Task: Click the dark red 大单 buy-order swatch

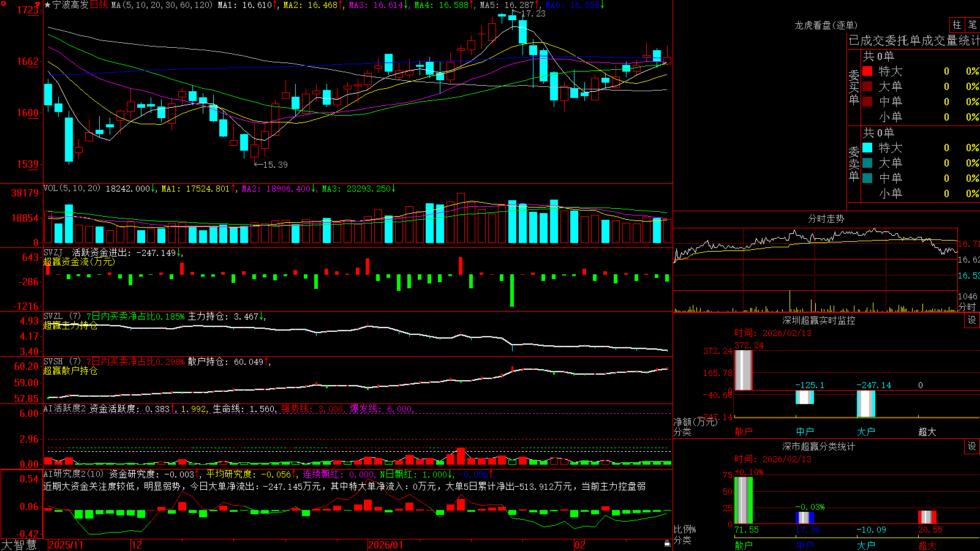Action: click(x=867, y=86)
